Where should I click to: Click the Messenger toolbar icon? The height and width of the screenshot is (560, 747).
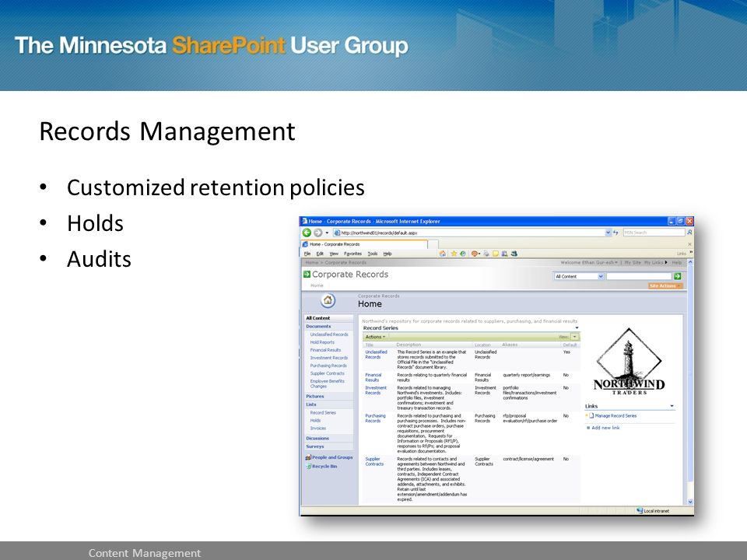click(514, 254)
